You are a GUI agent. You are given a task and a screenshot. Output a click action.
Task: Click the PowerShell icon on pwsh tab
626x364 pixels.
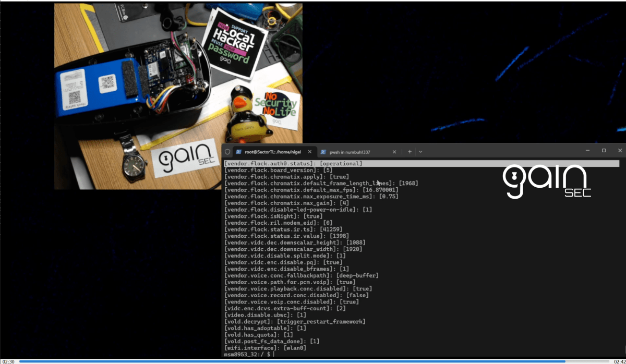(x=323, y=152)
